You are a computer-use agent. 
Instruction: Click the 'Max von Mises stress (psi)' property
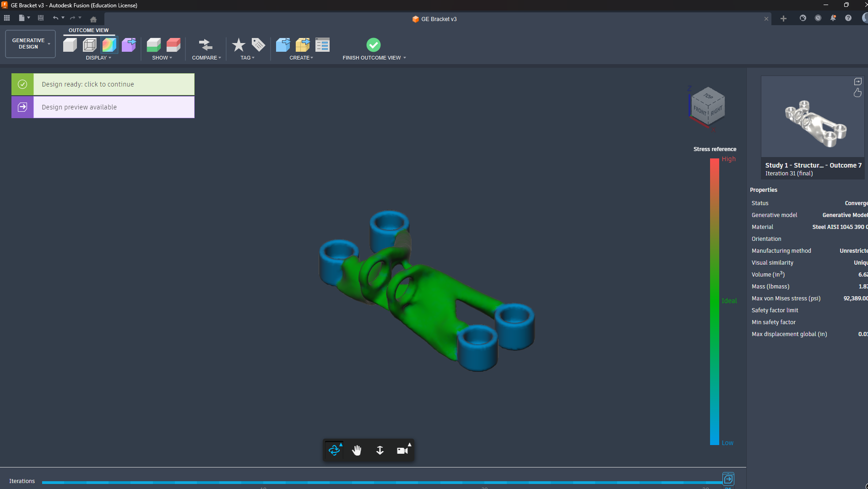click(786, 299)
